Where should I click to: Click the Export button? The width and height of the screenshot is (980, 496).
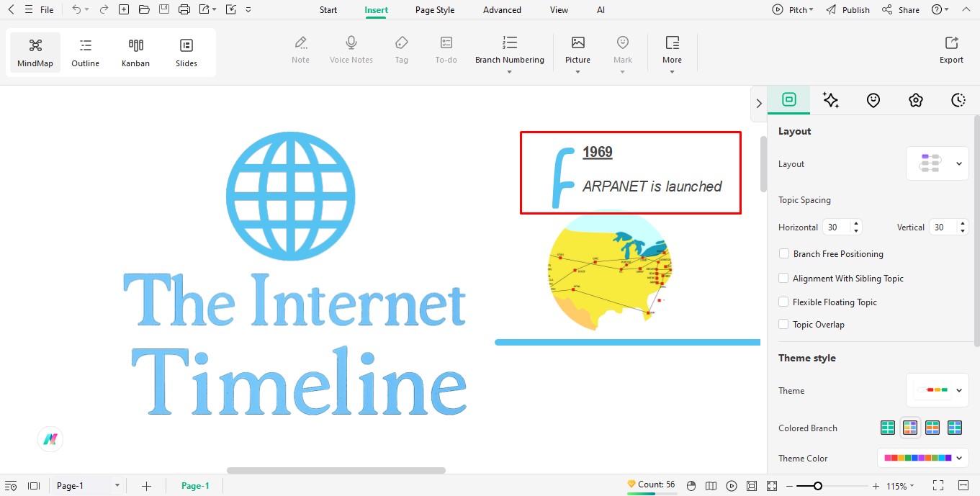pyautogui.click(x=951, y=50)
